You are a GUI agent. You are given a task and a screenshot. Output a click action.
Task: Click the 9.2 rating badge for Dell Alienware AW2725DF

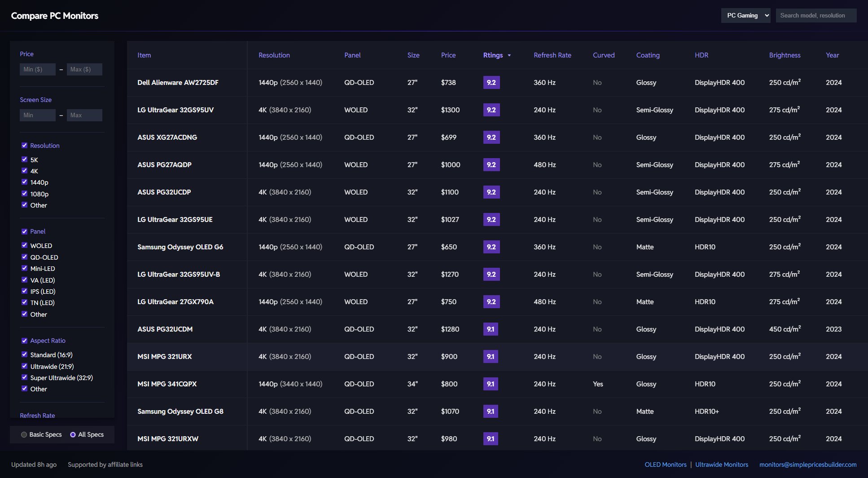click(x=491, y=83)
